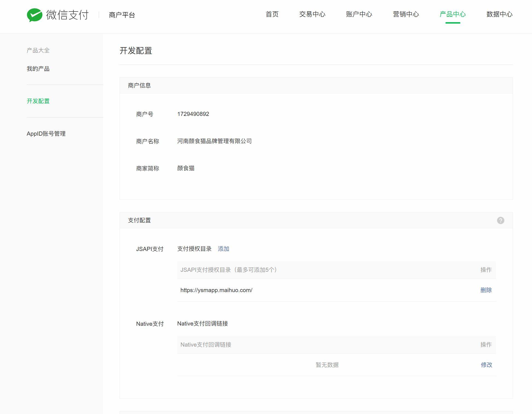Open the 账户中心 tab

pos(359,14)
